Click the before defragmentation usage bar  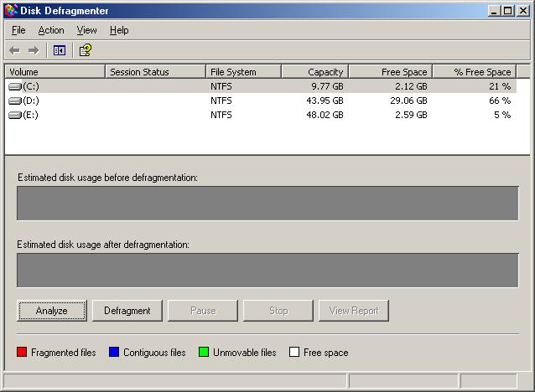pos(267,204)
